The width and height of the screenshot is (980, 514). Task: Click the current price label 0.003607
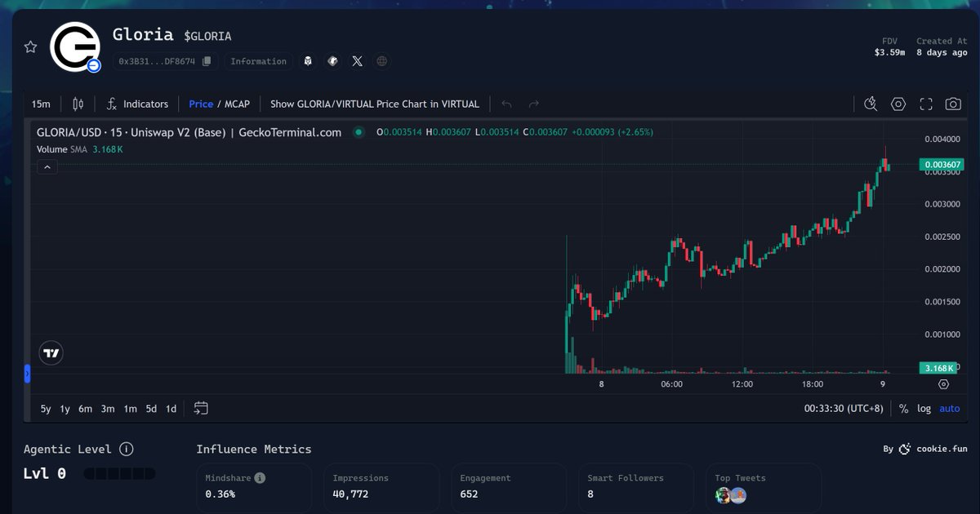(942, 165)
